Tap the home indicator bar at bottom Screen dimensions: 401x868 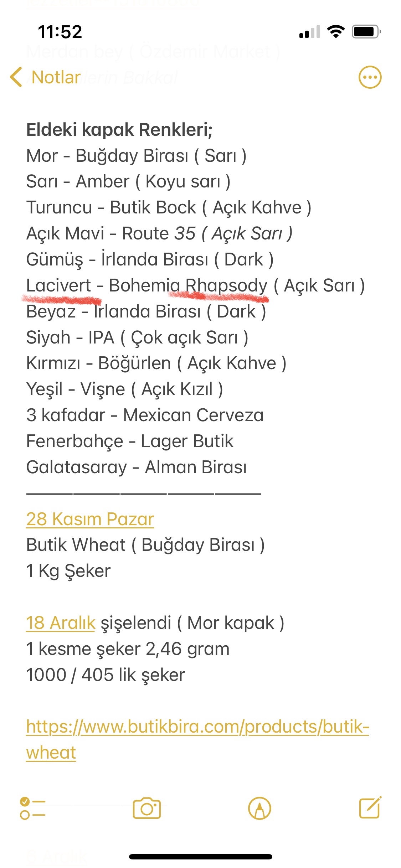point(200,857)
